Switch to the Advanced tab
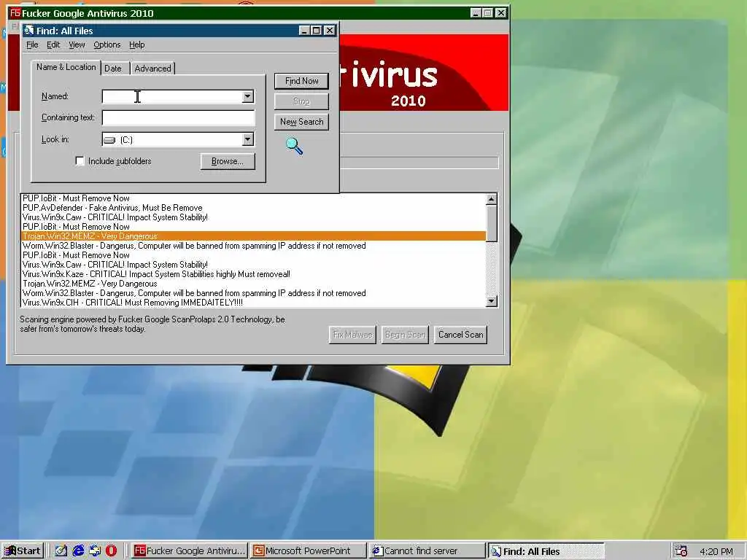The width and height of the screenshot is (747, 560). (152, 69)
